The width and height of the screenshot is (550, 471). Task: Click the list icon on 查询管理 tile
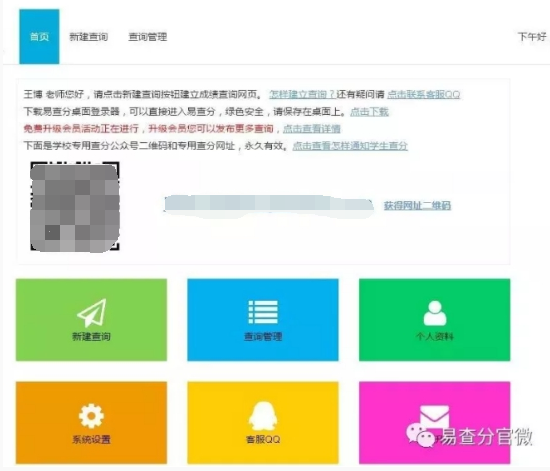point(263,312)
